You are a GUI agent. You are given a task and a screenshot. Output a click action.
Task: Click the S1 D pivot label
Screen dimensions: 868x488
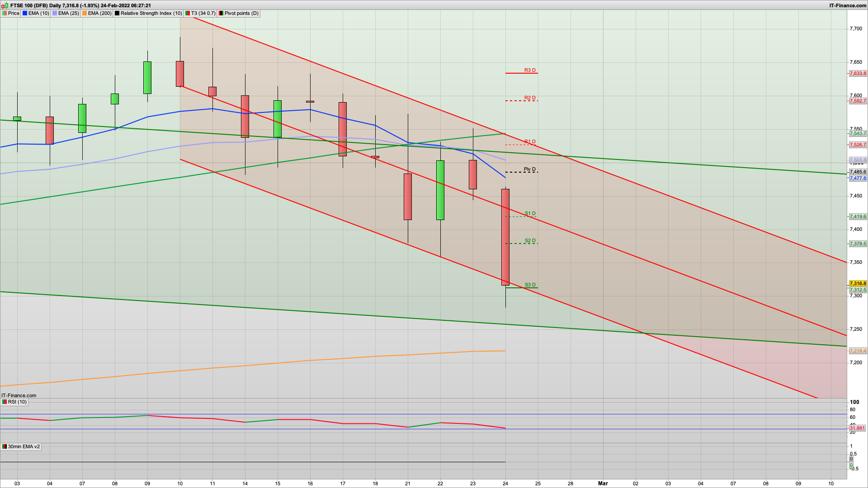(530, 213)
